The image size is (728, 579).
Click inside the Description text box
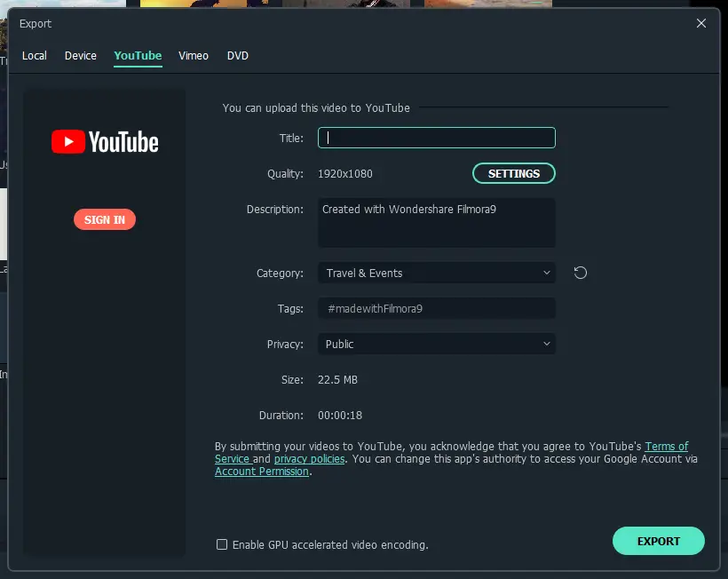[x=436, y=222]
